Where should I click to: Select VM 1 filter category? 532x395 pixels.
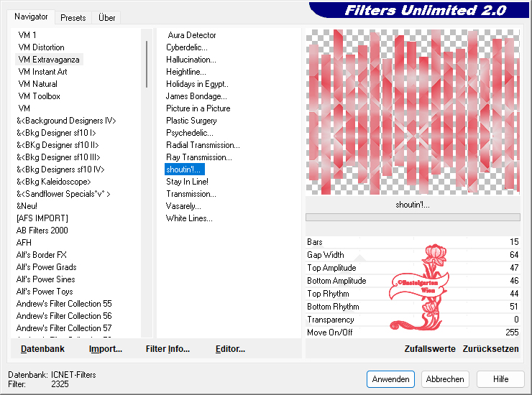[x=27, y=35]
